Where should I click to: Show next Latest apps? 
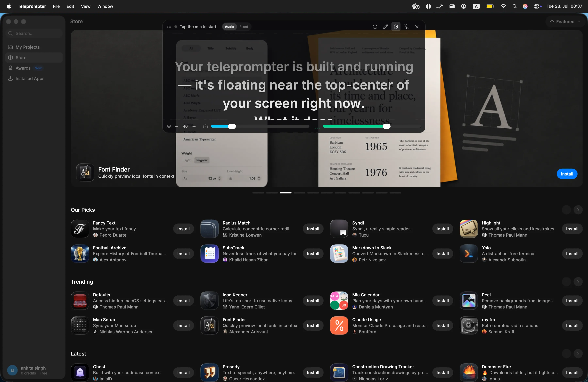coord(578,354)
